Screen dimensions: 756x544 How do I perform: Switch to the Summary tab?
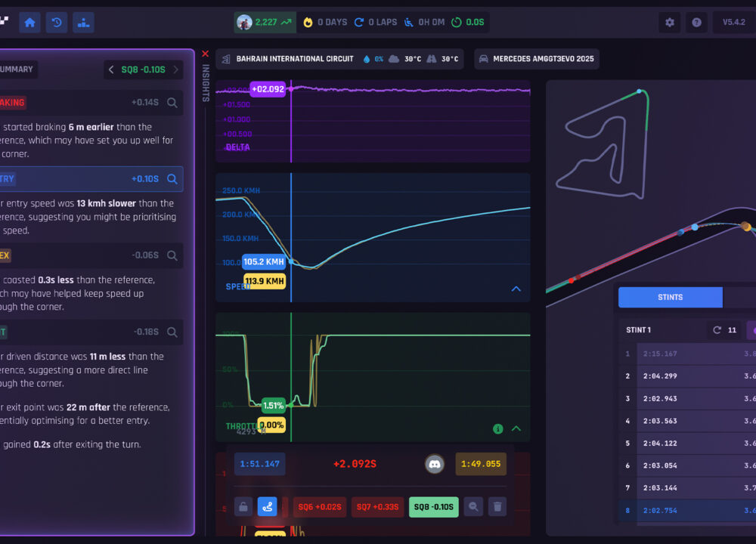17,69
